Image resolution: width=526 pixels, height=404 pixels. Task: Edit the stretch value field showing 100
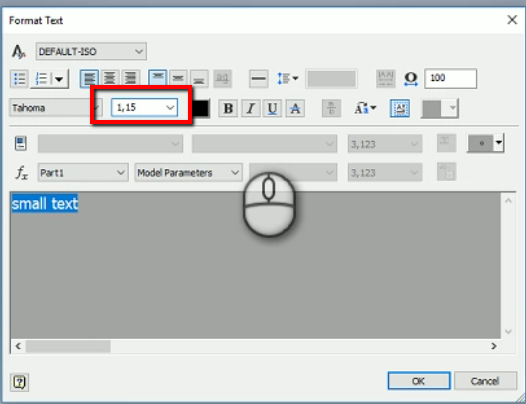click(451, 78)
